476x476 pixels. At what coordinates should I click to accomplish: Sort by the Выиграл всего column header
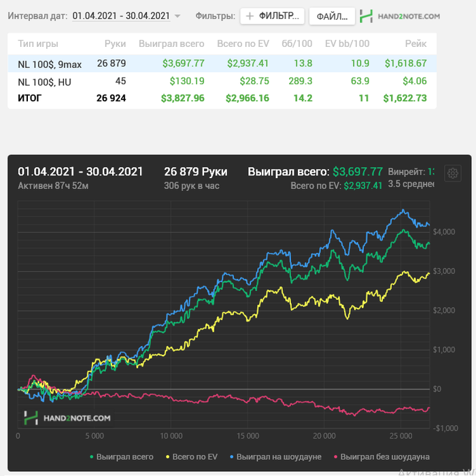point(171,44)
